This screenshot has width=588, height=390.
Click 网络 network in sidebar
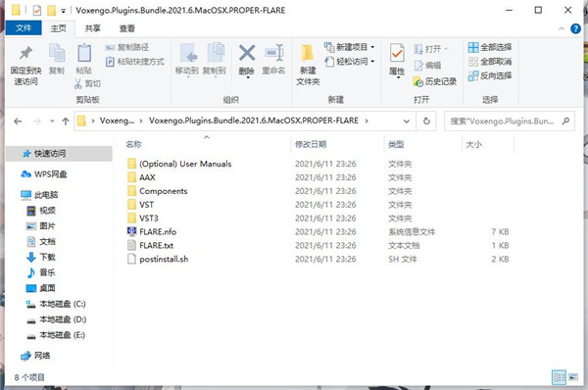click(x=35, y=356)
